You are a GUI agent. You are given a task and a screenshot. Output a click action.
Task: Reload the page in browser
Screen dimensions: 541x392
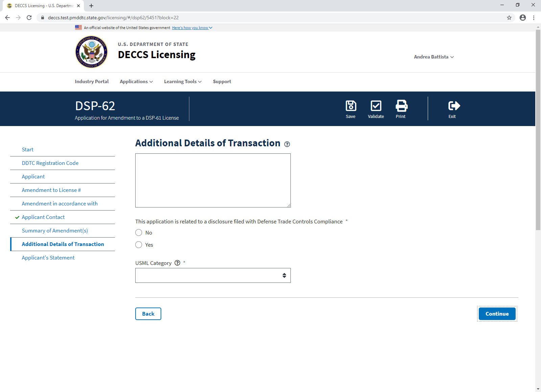pyautogui.click(x=29, y=18)
